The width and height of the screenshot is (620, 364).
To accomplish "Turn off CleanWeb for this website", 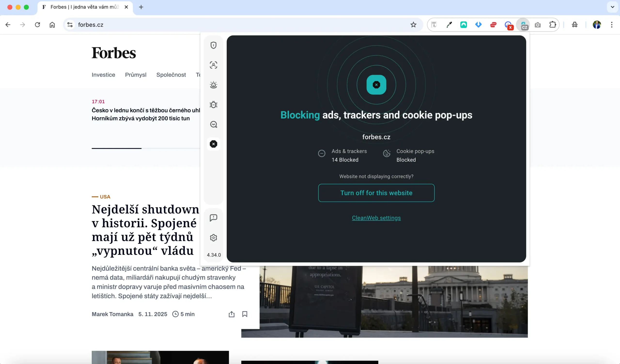I will pos(376,193).
